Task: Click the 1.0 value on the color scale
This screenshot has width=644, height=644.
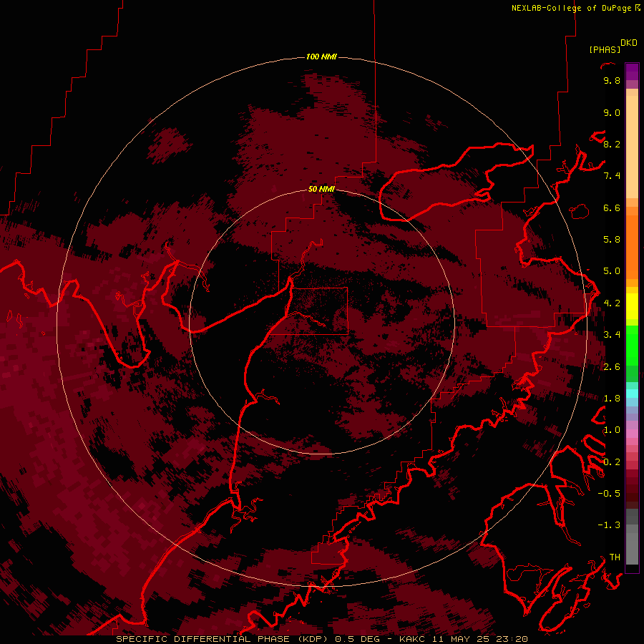Action: pyautogui.click(x=612, y=430)
